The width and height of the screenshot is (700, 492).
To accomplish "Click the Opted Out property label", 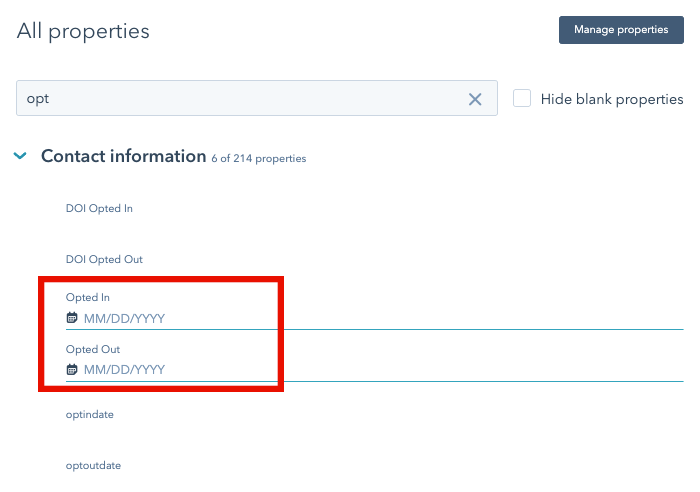I will pos(93,349).
